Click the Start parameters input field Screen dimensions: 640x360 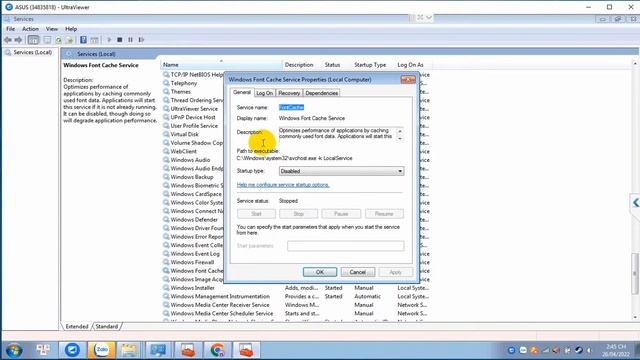click(x=346, y=246)
